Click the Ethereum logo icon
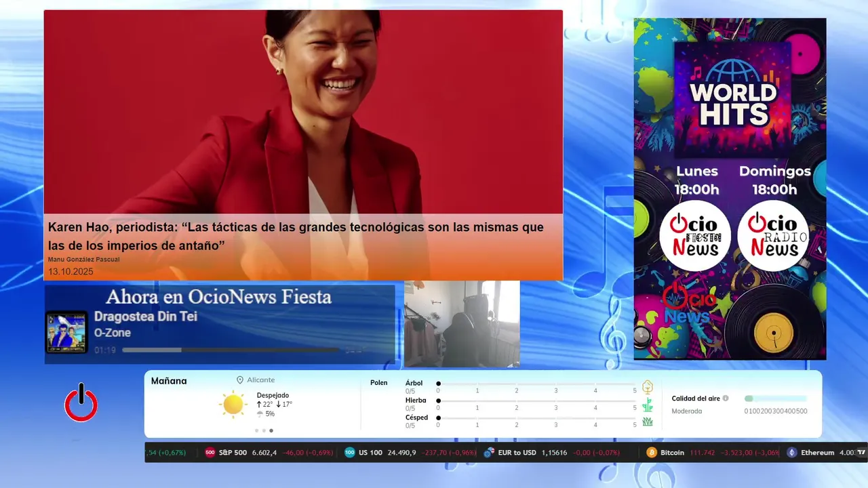Viewport: 868px width, 488px height. (x=792, y=453)
